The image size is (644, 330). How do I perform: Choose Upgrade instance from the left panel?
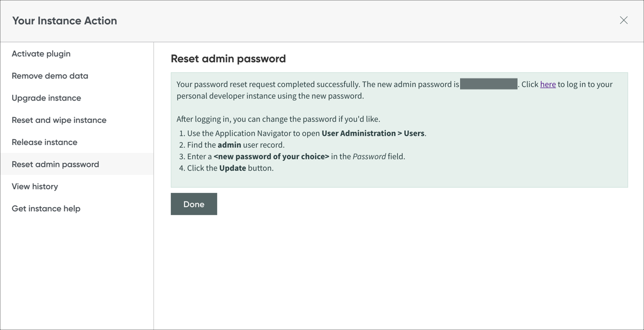coord(46,98)
